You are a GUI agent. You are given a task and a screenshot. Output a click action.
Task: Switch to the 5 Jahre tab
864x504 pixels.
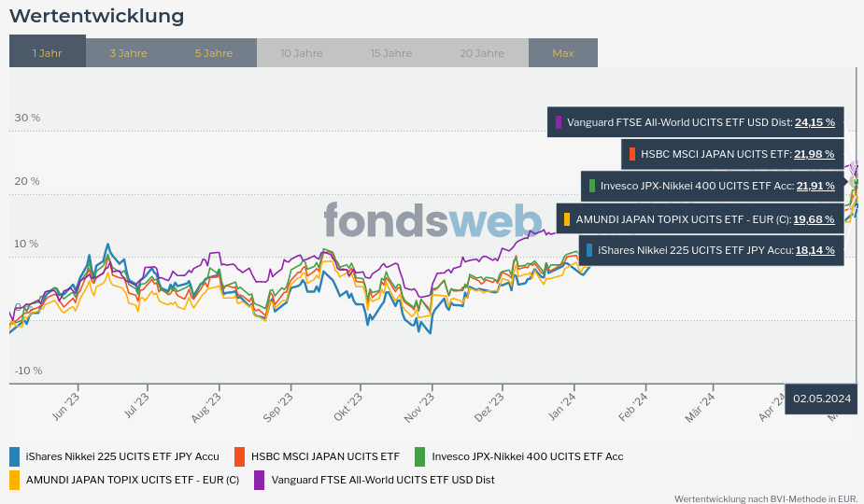point(214,53)
